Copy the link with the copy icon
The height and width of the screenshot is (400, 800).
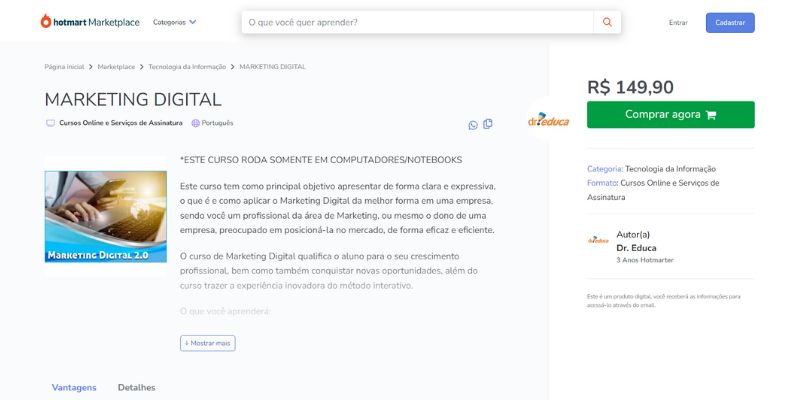[x=488, y=124]
